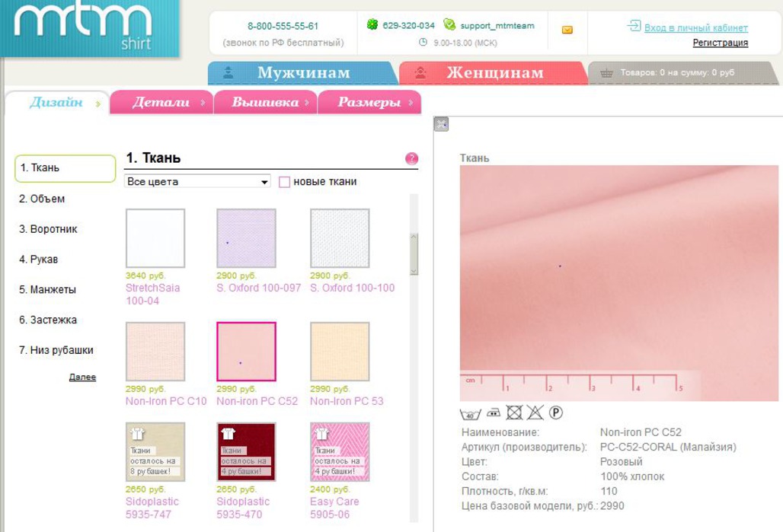This screenshot has height=532, width=783.
Task: Select the "Мужчинам" section tab
Action: pos(303,73)
